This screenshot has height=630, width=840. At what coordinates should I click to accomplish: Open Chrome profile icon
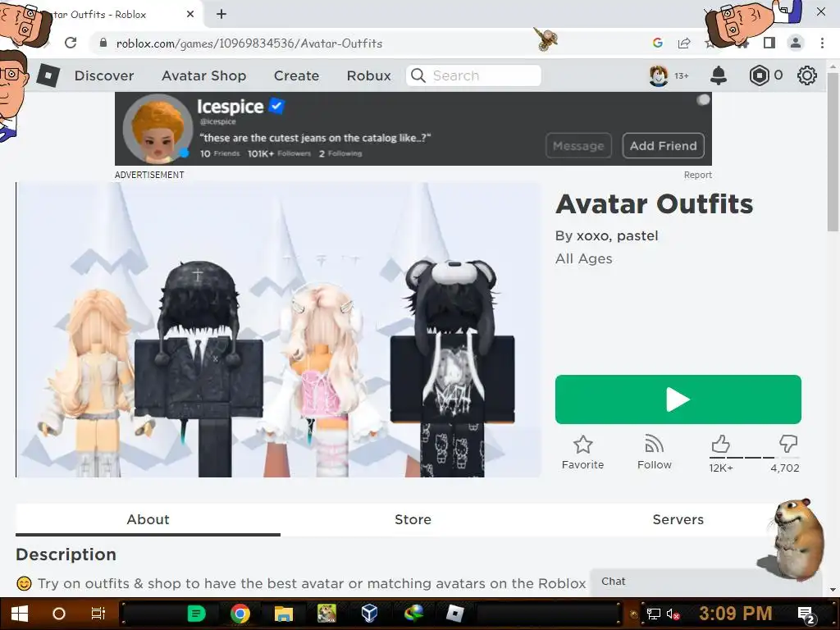pyautogui.click(x=796, y=43)
